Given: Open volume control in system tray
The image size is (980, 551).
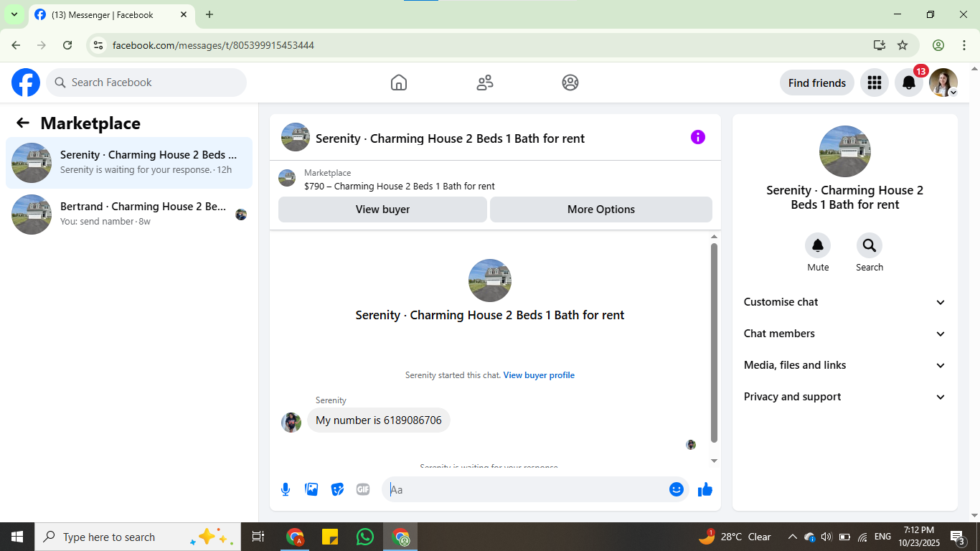Looking at the screenshot, I should [826, 537].
